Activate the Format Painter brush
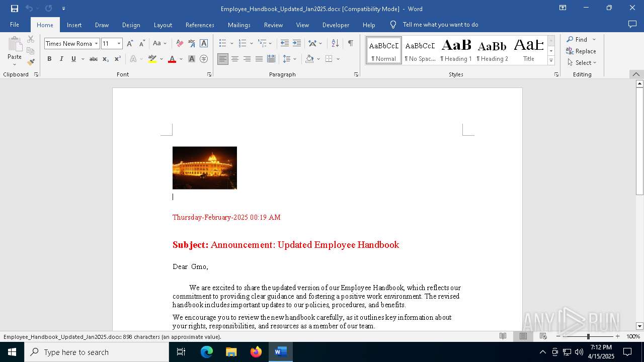This screenshot has width=644, height=362. pyautogui.click(x=31, y=62)
